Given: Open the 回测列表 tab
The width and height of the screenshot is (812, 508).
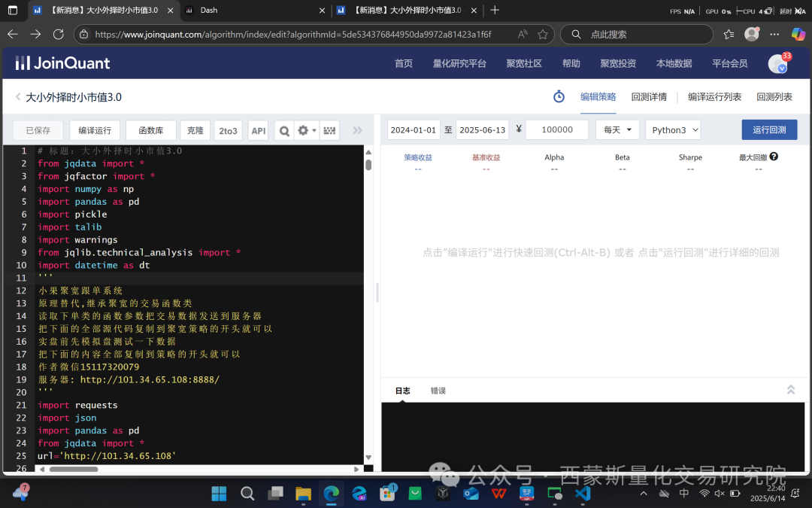Looking at the screenshot, I should [x=774, y=97].
